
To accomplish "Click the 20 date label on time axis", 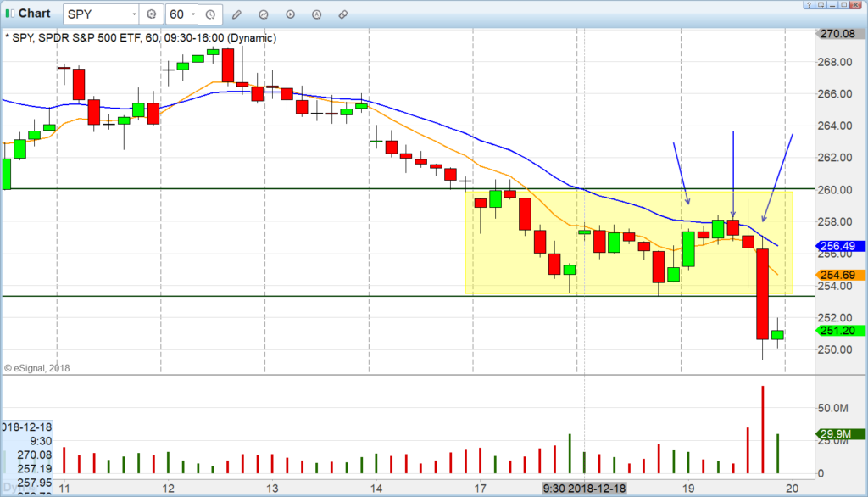I will (793, 489).
